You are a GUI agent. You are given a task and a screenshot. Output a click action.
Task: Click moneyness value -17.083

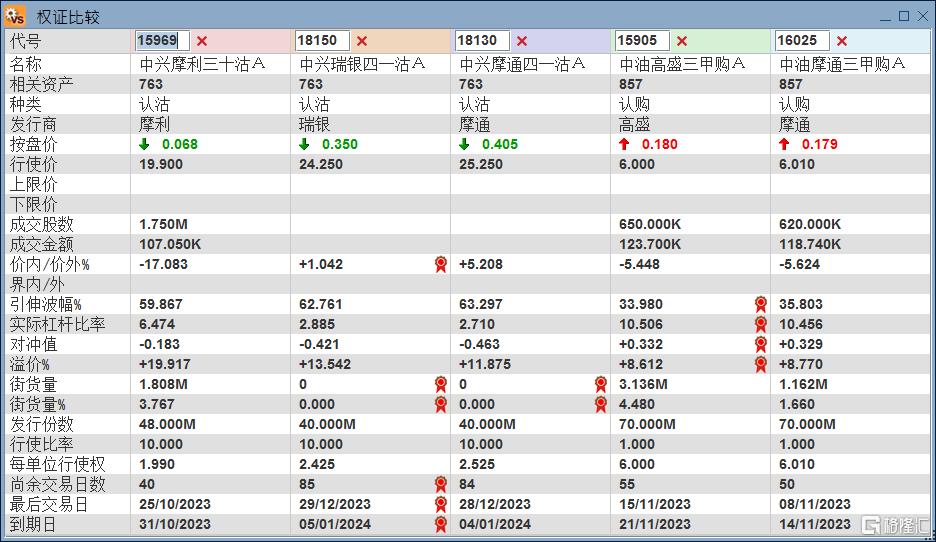click(163, 264)
